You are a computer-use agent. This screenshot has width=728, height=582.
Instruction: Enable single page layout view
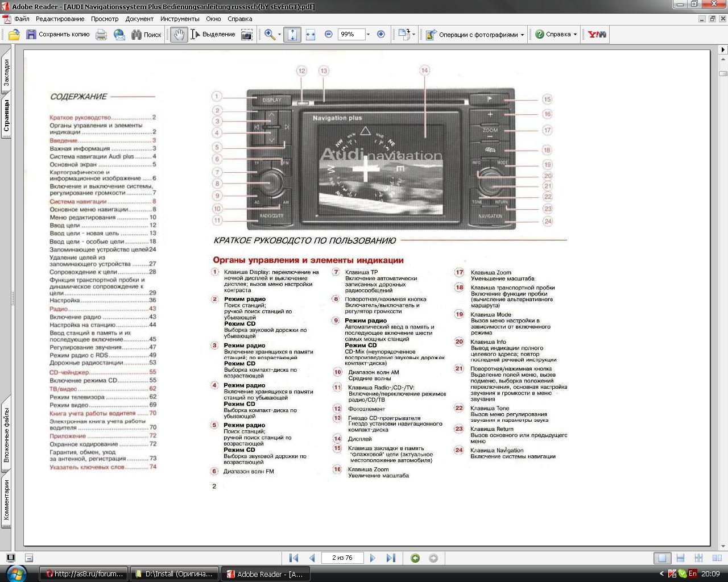(x=662, y=558)
